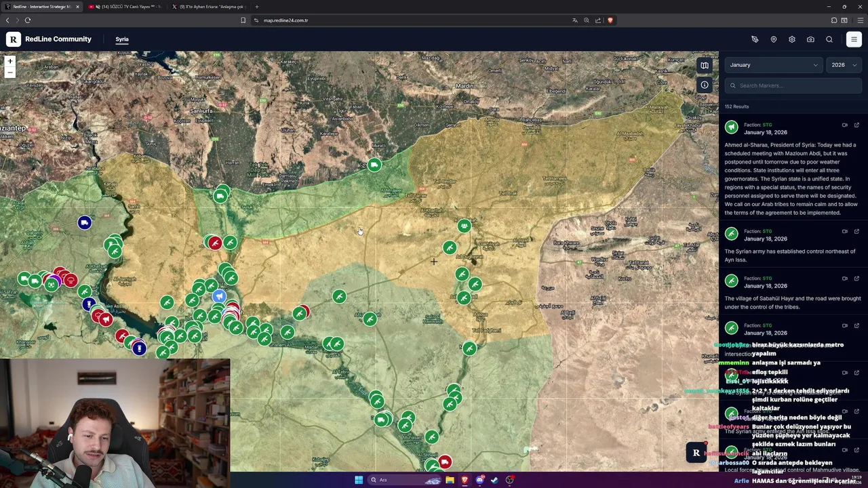Reload the page with refresh button
Viewport: 868px width, 488px height.
coord(27,20)
